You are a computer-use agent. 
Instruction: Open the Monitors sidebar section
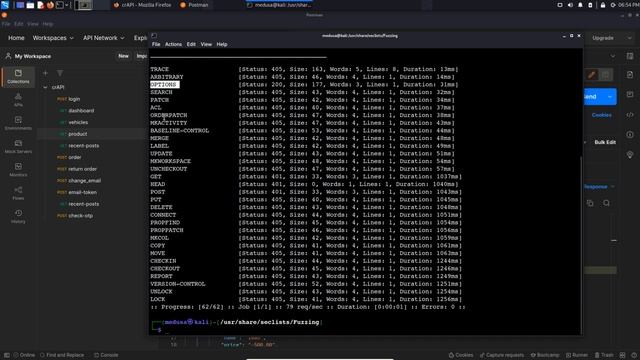coord(18,169)
